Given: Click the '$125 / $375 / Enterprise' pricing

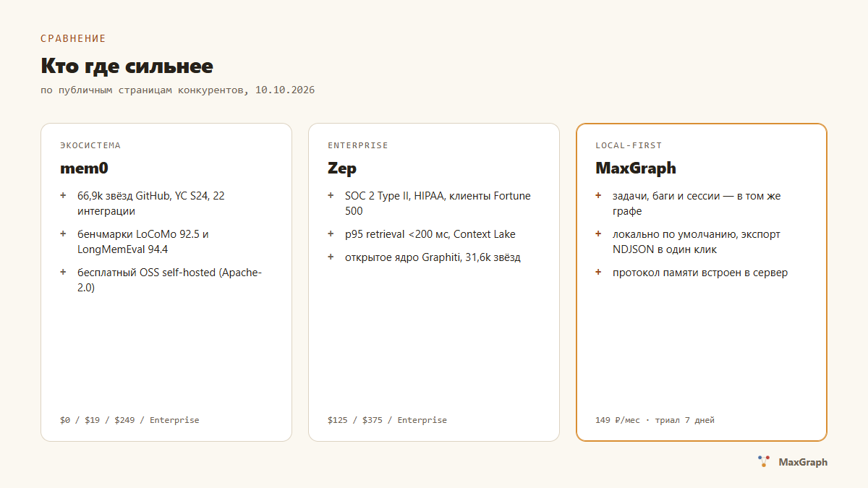Looking at the screenshot, I should click(387, 420).
